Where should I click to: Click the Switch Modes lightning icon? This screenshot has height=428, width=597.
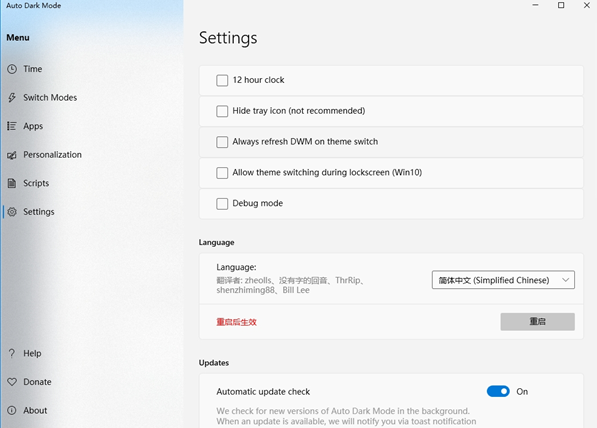click(12, 97)
